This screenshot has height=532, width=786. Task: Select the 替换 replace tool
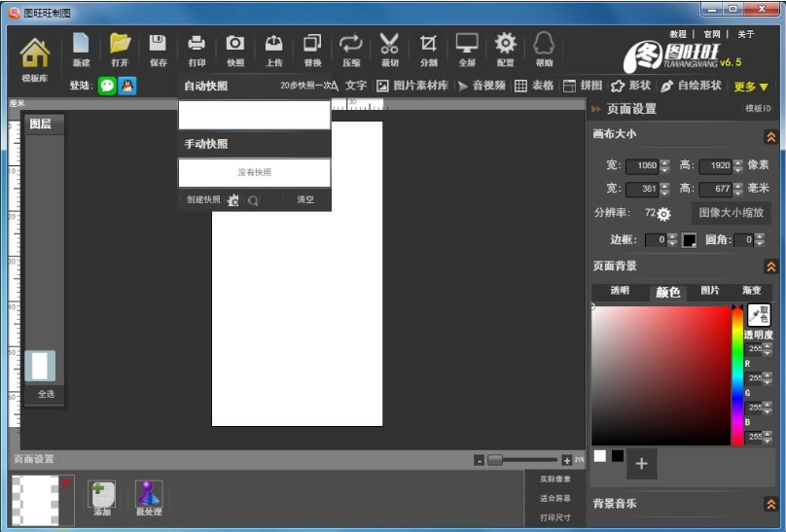point(312,49)
